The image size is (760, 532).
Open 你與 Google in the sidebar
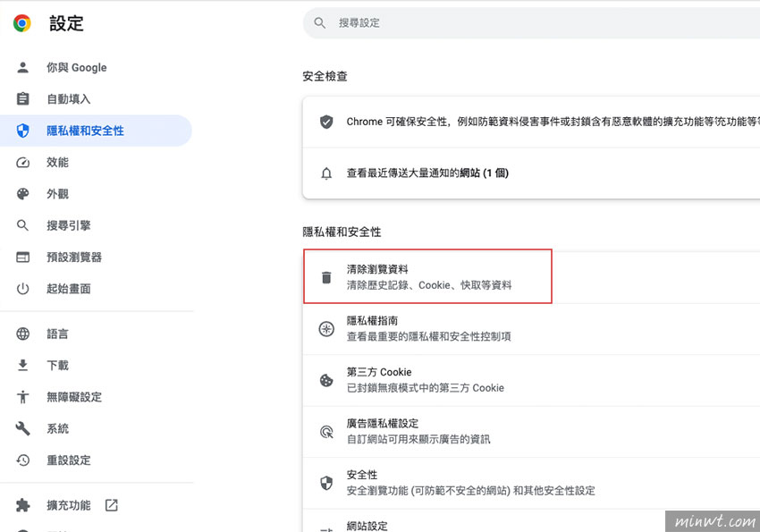(76, 67)
